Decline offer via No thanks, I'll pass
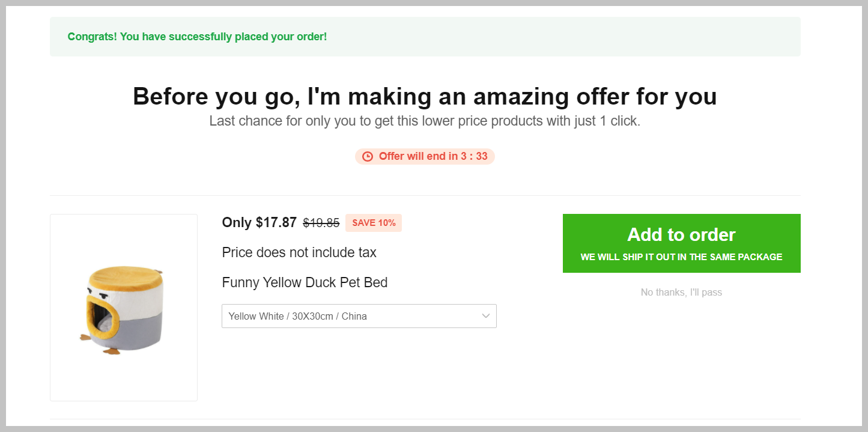The image size is (868, 432). coord(681,293)
